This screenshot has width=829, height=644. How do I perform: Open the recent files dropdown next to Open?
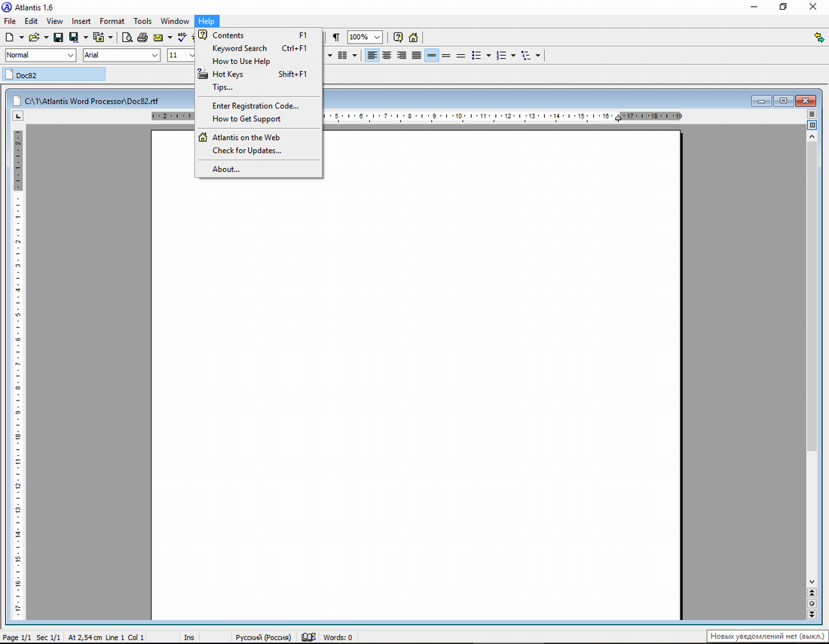point(46,38)
